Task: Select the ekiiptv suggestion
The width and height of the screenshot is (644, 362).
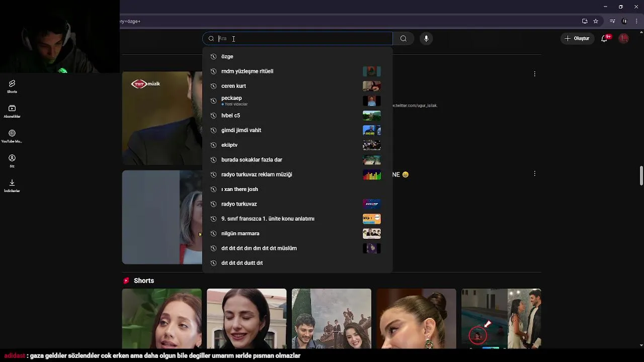Action: pyautogui.click(x=297, y=145)
